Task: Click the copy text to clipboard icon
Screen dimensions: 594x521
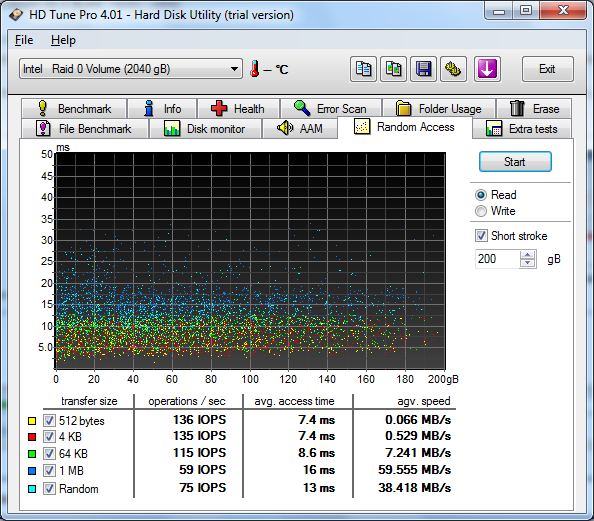Action: 363,69
